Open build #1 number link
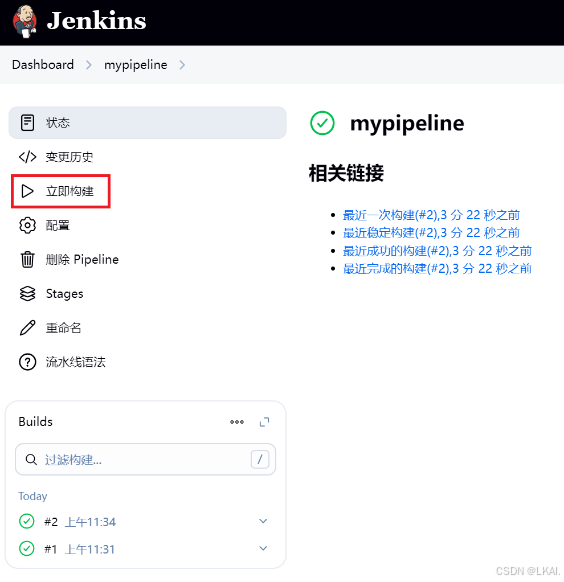The width and height of the screenshot is (564, 582). [x=50, y=549]
